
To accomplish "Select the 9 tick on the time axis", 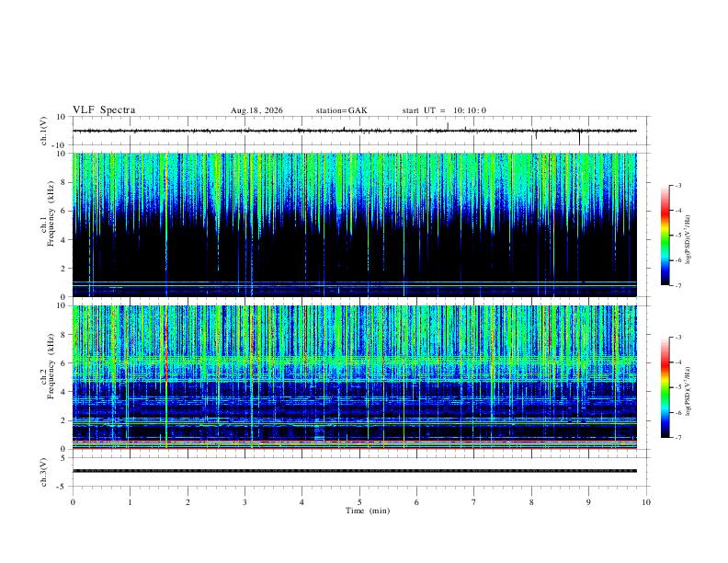I will [588, 502].
